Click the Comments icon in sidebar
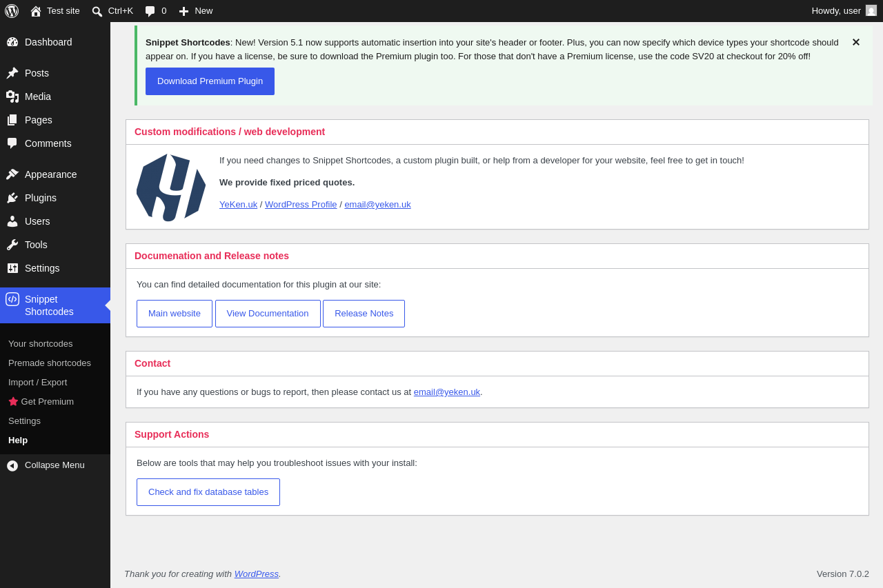Image resolution: width=883 pixels, height=588 pixels. click(x=12, y=143)
